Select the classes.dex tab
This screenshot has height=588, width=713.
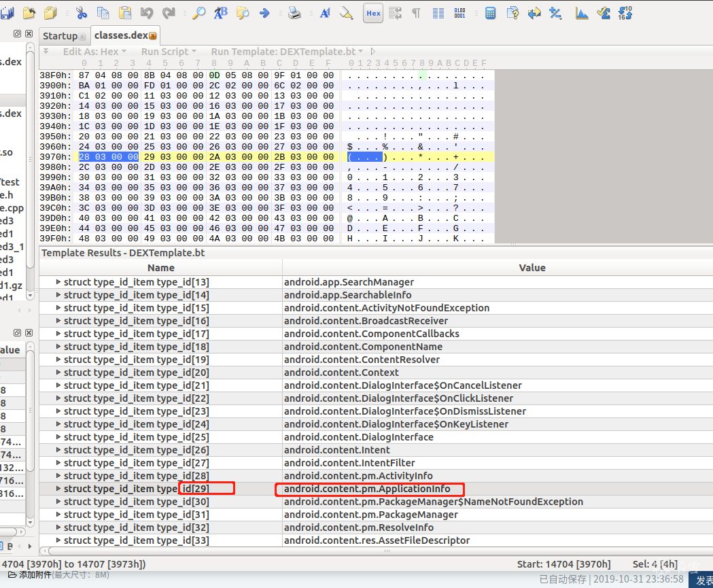[x=121, y=35]
